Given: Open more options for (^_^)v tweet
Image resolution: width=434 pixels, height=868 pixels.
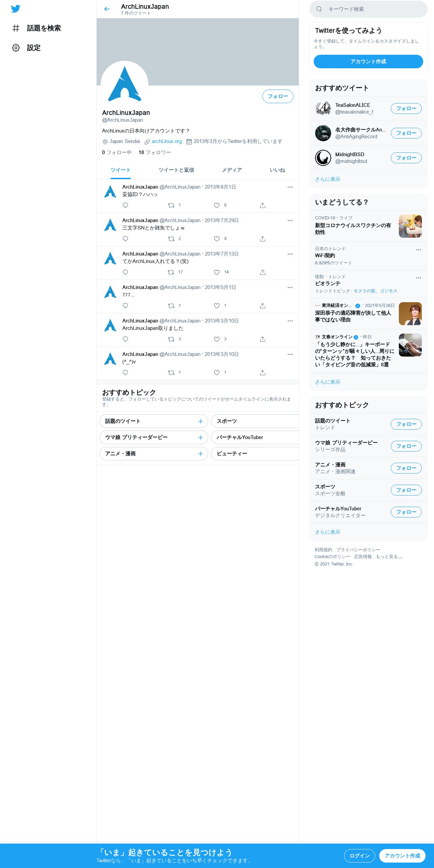Looking at the screenshot, I should 290,354.
